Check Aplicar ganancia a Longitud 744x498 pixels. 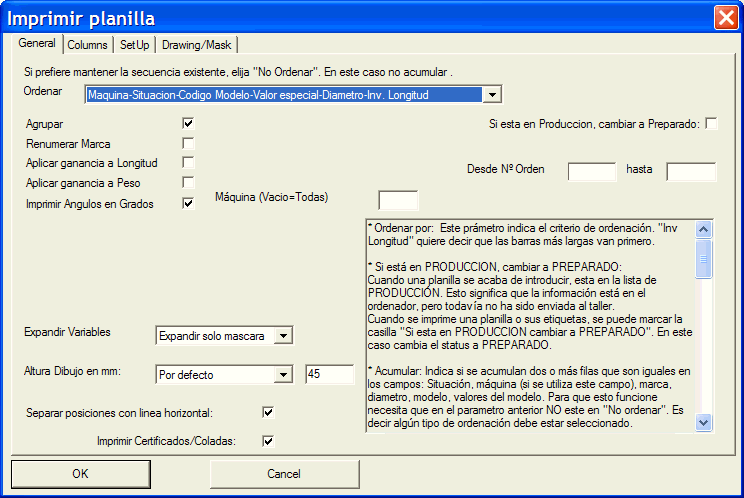[x=188, y=163]
